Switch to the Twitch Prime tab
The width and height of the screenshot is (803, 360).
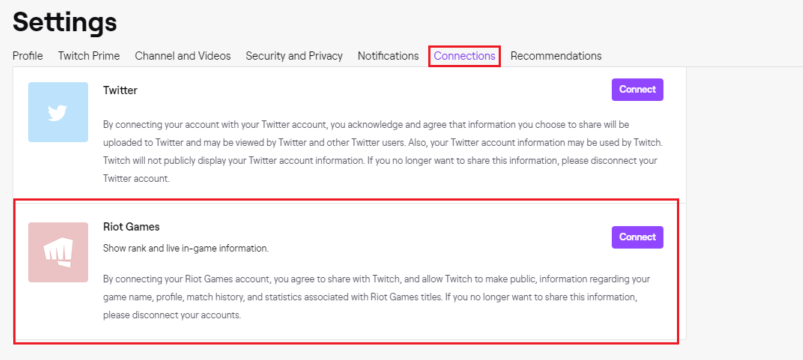click(89, 56)
